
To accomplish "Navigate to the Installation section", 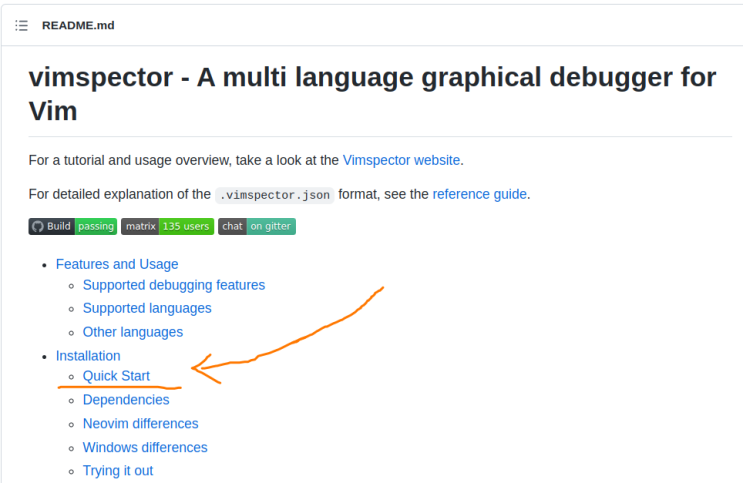I will (x=88, y=356).
